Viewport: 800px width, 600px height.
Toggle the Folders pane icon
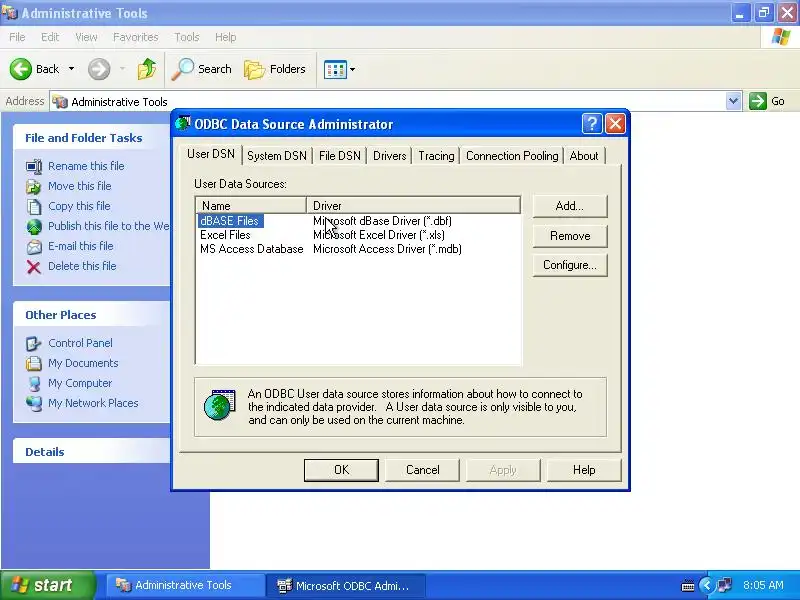tap(254, 69)
